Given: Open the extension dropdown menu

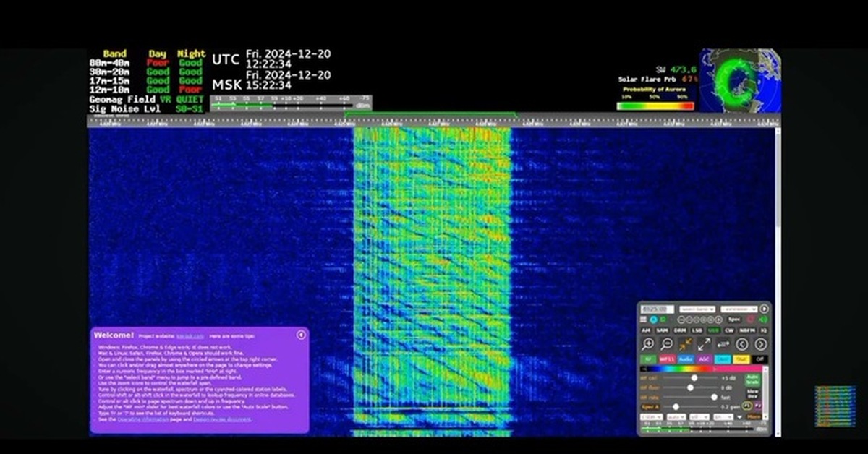Looking at the screenshot, I should tap(739, 309).
